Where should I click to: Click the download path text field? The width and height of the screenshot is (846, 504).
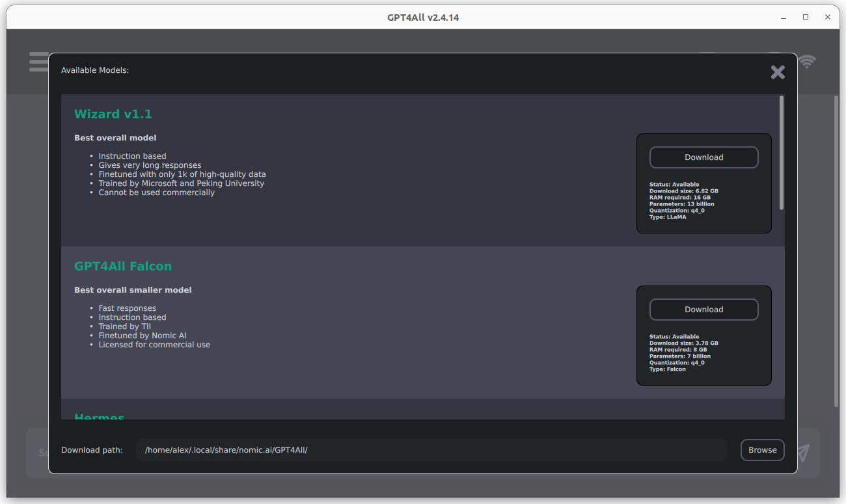(x=431, y=450)
